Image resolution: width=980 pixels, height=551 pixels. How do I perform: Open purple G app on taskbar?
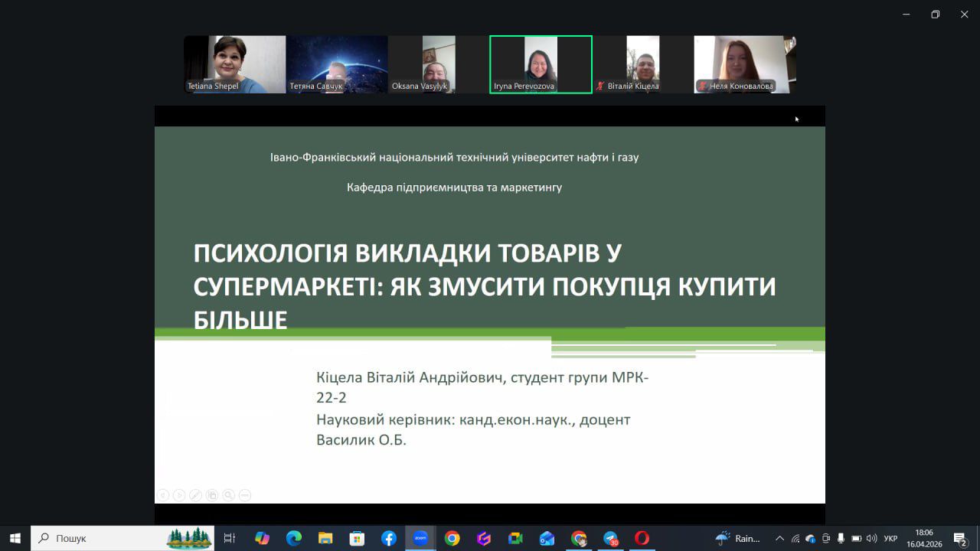(484, 538)
